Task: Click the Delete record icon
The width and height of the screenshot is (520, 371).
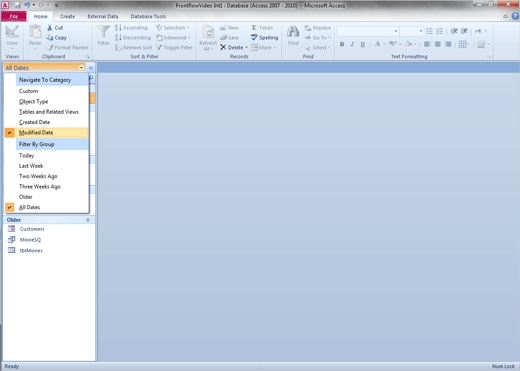Action: 223,47
